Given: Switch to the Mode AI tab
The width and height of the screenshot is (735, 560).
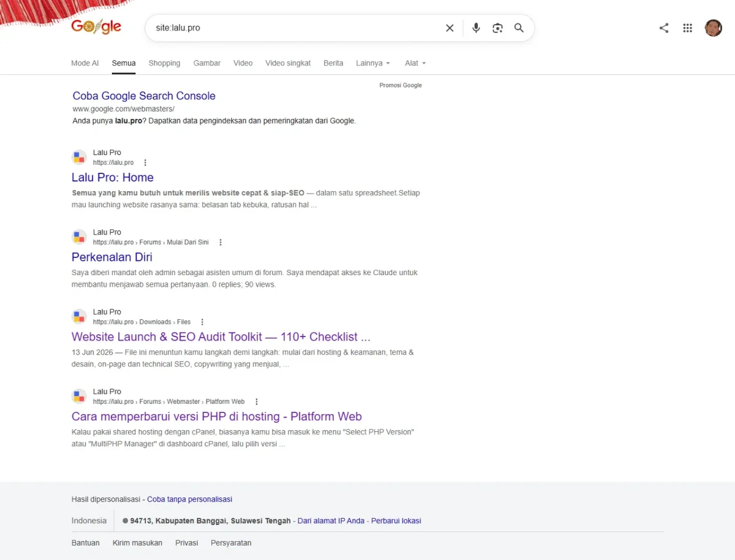Looking at the screenshot, I should (85, 63).
